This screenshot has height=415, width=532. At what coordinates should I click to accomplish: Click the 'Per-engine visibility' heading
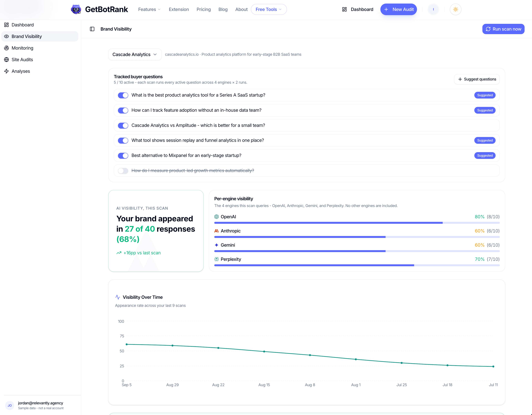[234, 199]
